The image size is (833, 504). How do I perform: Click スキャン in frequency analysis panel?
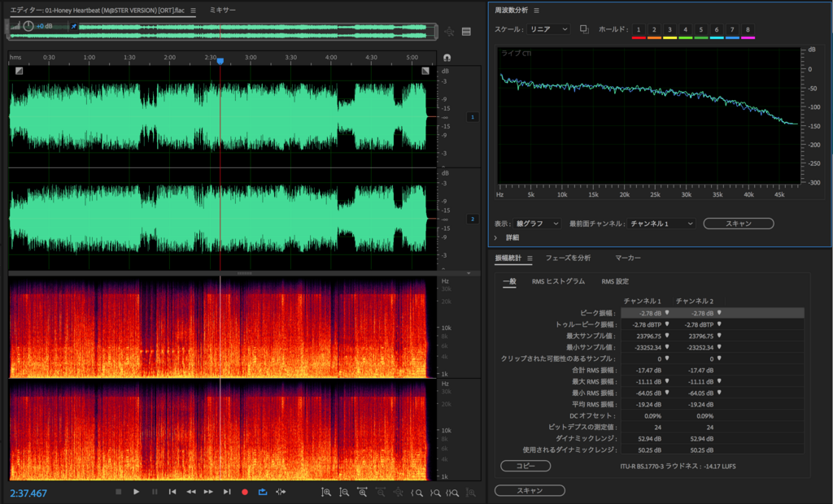(x=739, y=224)
